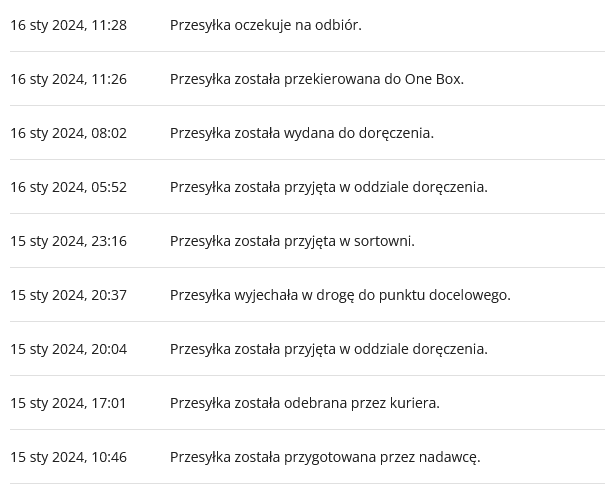The width and height of the screenshot is (605, 495).
Task: Click 'wyjechała w drogę do punktu docelowego'
Action: click(x=340, y=295)
